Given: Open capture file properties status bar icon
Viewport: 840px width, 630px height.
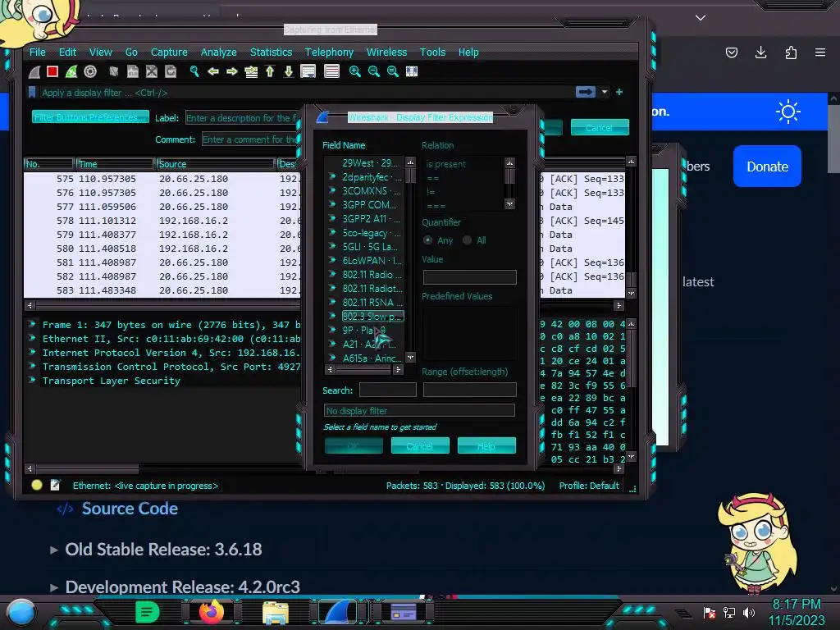Looking at the screenshot, I should [x=55, y=486].
